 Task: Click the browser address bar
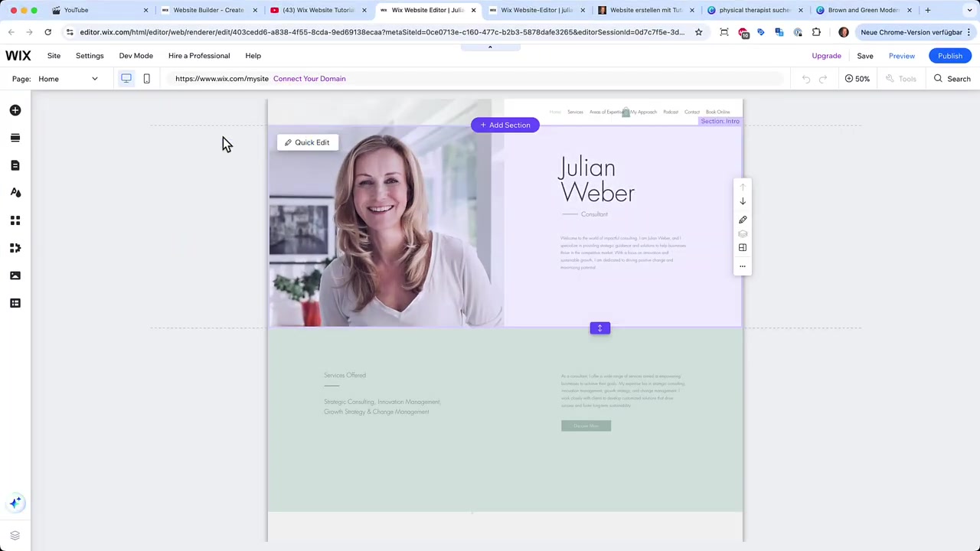point(381,32)
